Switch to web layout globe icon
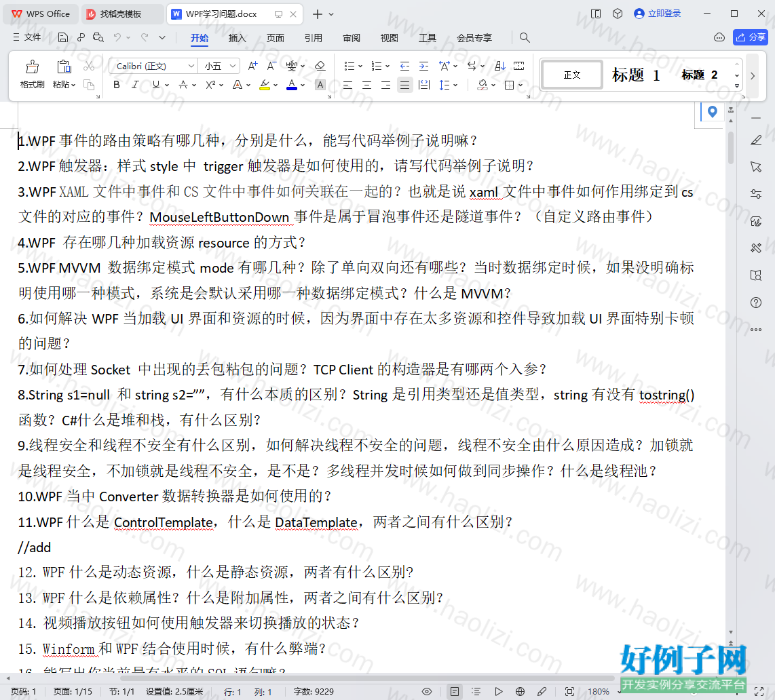Viewport: 775px width, 700px height. (x=520, y=692)
